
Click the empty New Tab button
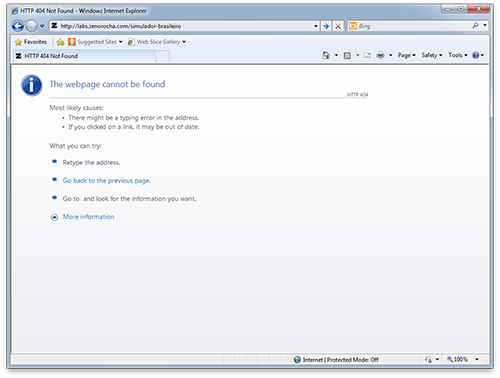pos(162,56)
